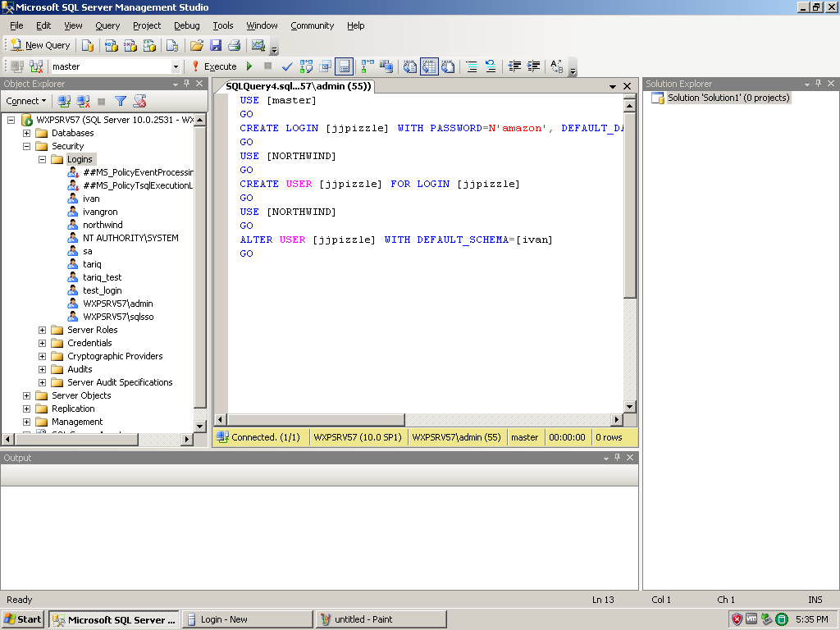Open the Query menu
Screen dimensions: 840x630
(107, 25)
